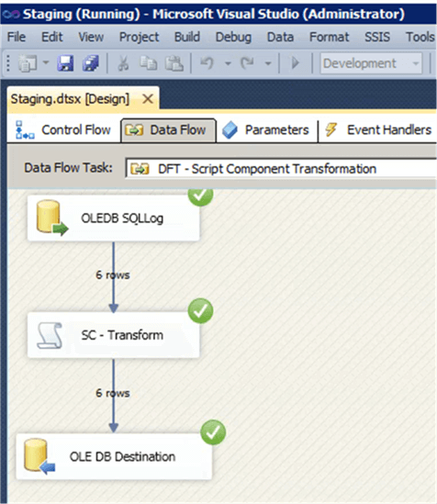The image size is (437, 504).
Task: Click the success checkmark on OLE DB Destination
Action: 213,432
